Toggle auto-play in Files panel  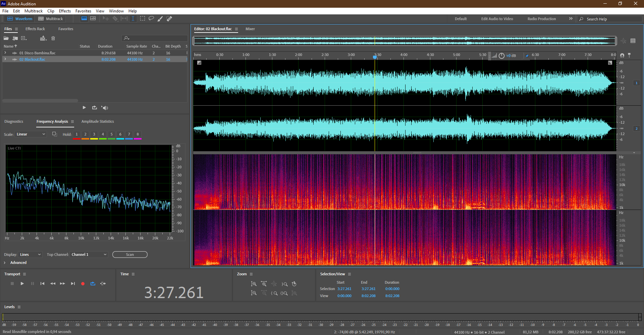pos(105,108)
